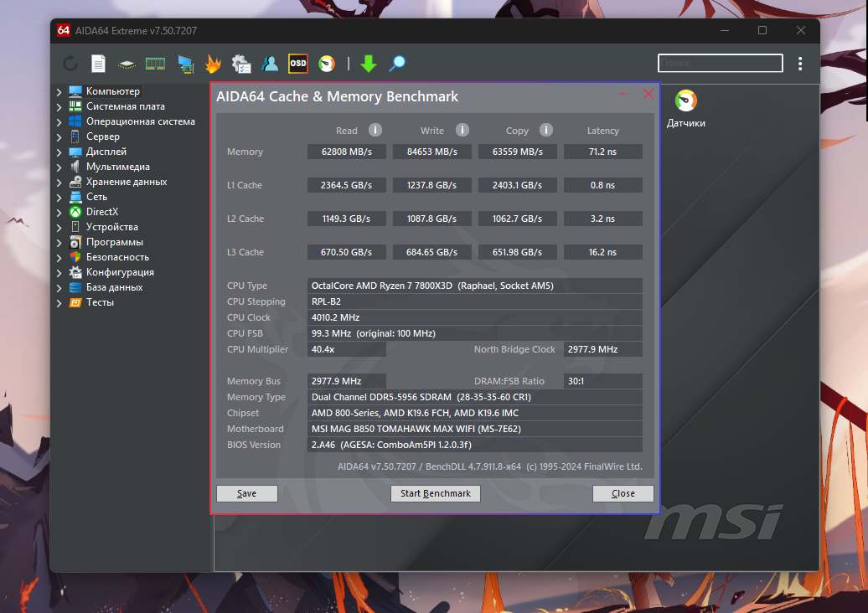The height and width of the screenshot is (613, 868).
Task: Click the L3 Cache Copy 651.98 GB/s
Action: tap(518, 252)
